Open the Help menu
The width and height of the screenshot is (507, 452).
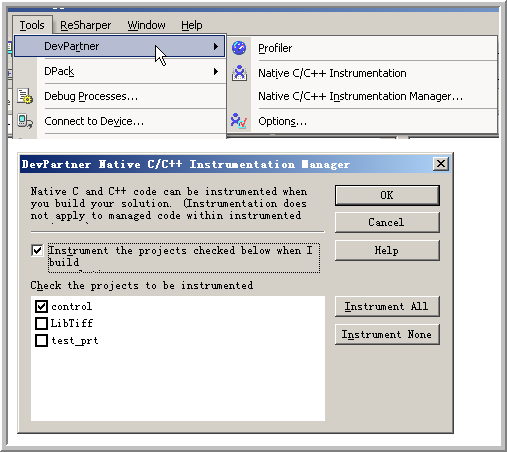pyautogui.click(x=192, y=25)
